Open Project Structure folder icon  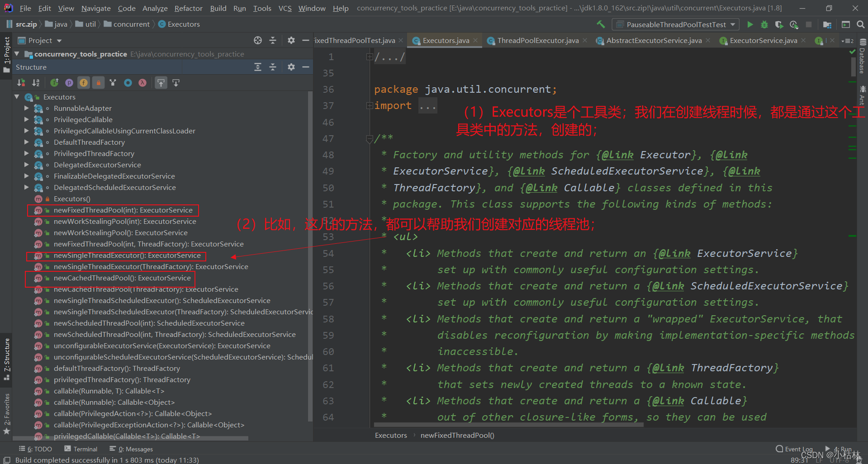[827, 24]
